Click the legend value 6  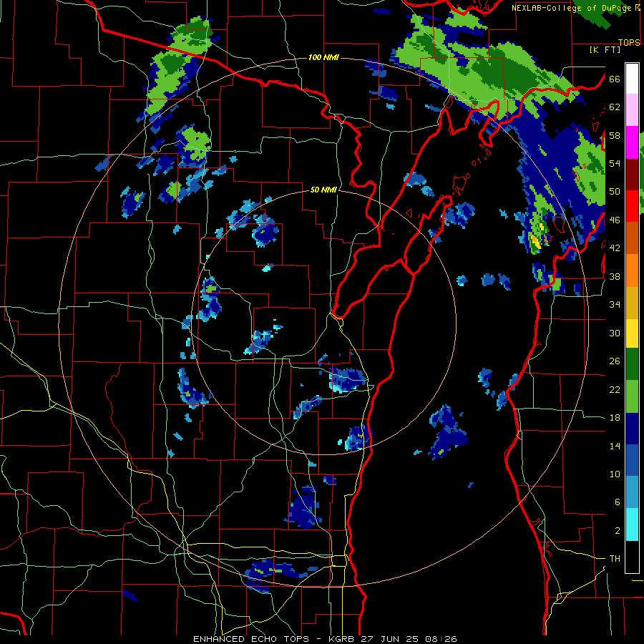[618, 502]
